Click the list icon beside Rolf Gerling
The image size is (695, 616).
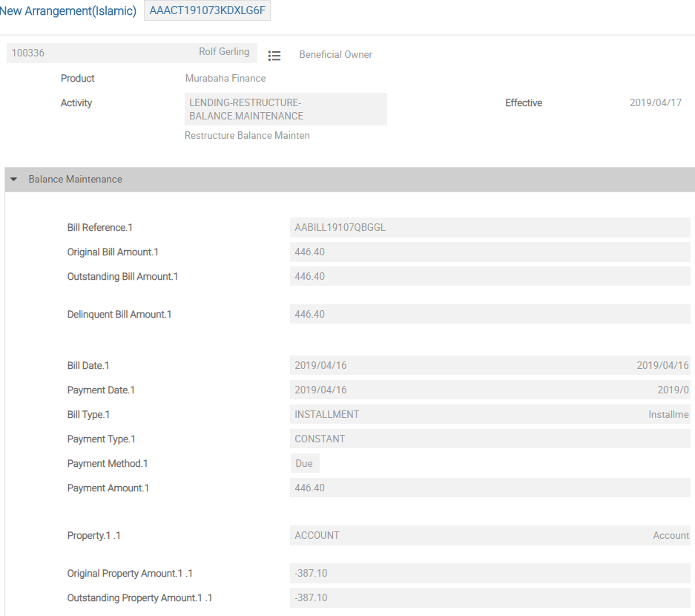[x=274, y=56]
